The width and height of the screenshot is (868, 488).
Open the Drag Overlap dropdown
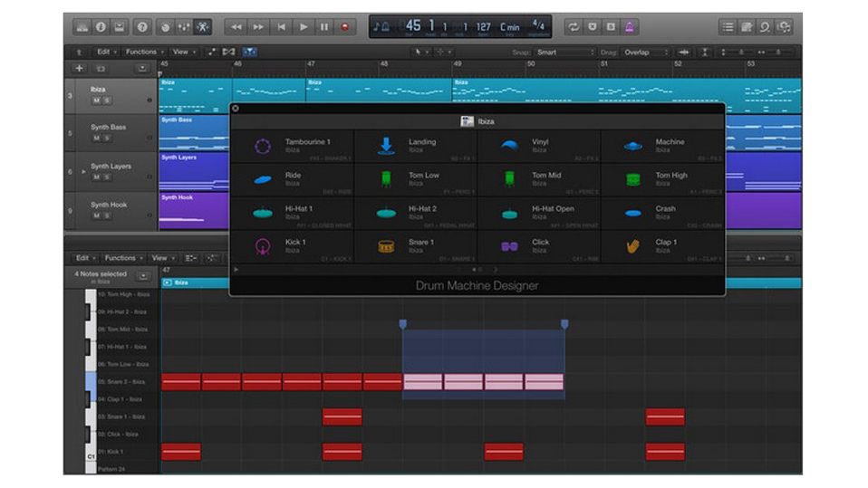pos(646,53)
